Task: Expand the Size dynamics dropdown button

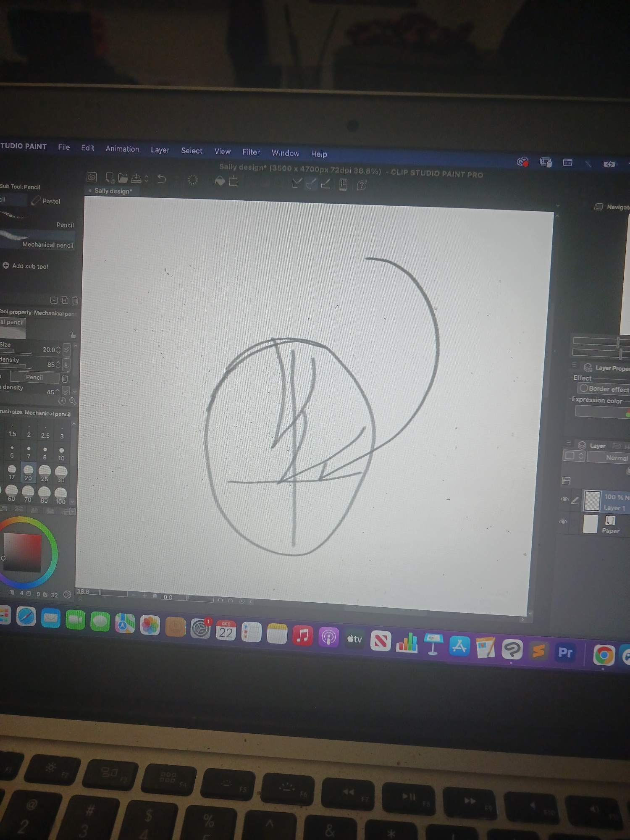Action: pyautogui.click(x=66, y=349)
